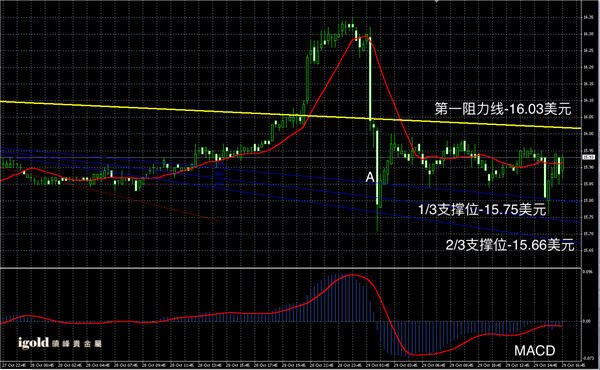Click the 28 Oct 11:45 time axis label

point(181,365)
